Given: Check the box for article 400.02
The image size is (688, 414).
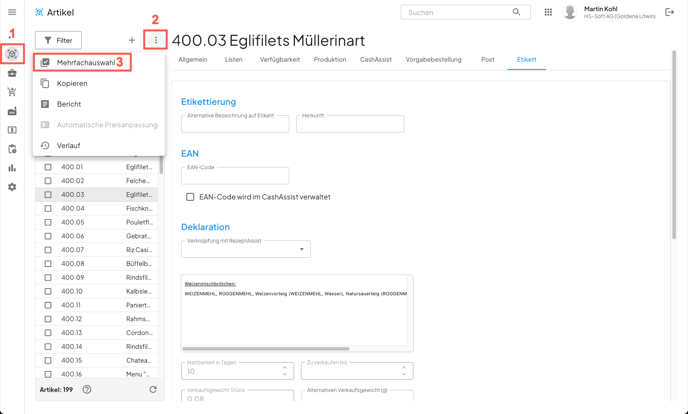Looking at the screenshot, I should [x=48, y=181].
